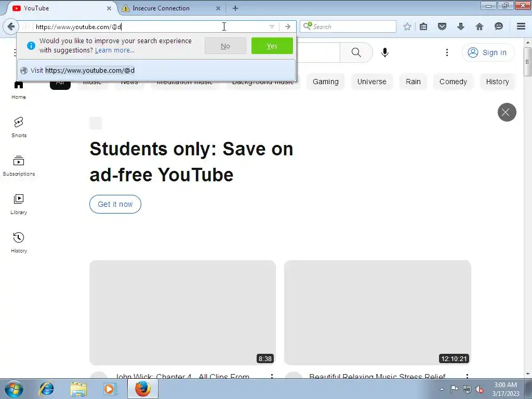Dismiss the student promo banner
Viewport: 532px width, 399px height.
tap(507, 112)
